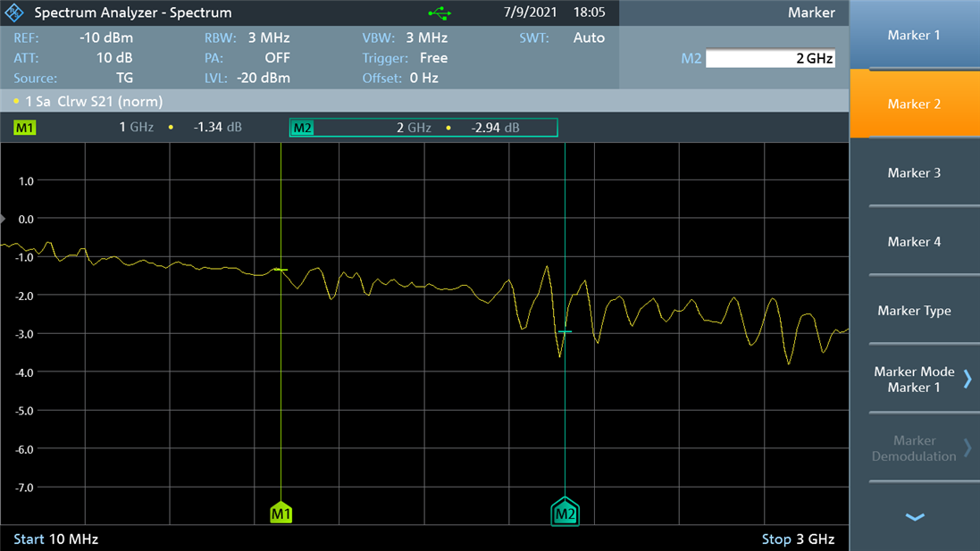Edit the M2 frequency field showing 2 GHz

click(x=770, y=58)
